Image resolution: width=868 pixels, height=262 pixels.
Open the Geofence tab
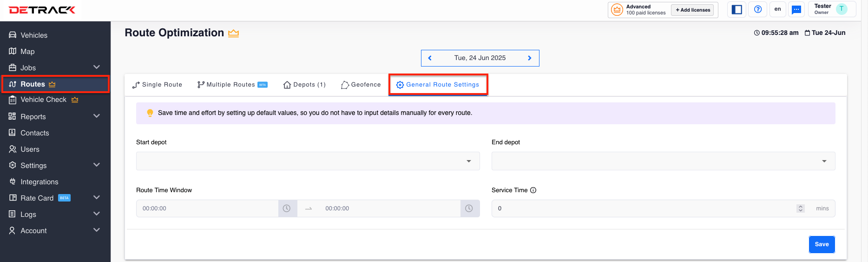coord(361,85)
